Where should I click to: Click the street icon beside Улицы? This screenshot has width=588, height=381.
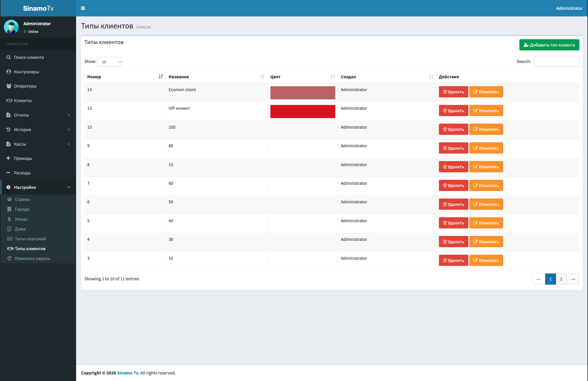[x=9, y=219]
